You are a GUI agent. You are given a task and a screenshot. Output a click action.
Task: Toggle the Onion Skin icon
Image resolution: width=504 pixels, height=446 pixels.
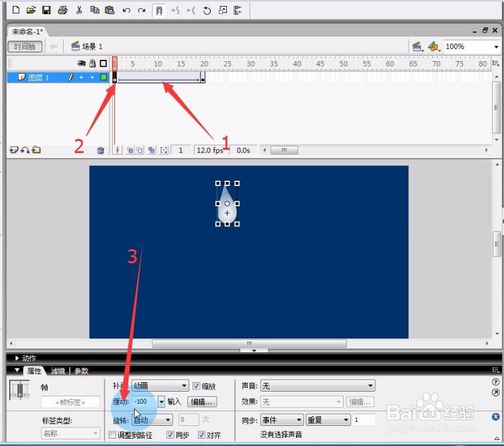130,150
